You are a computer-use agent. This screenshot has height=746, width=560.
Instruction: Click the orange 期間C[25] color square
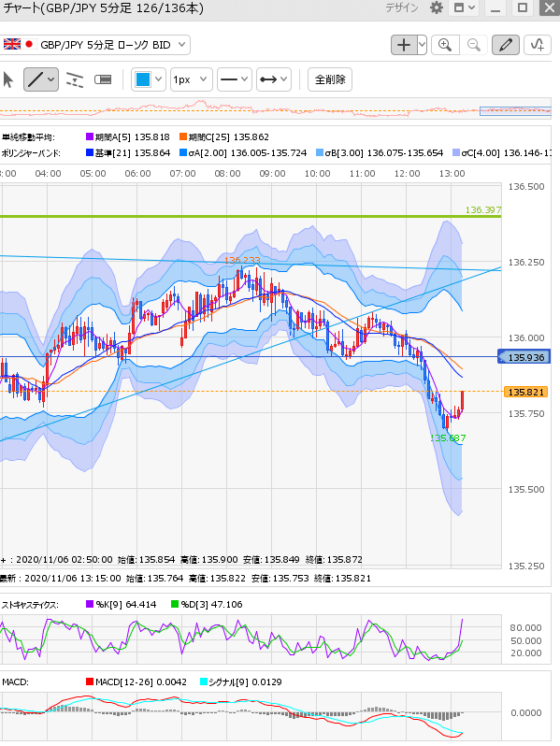(183, 137)
